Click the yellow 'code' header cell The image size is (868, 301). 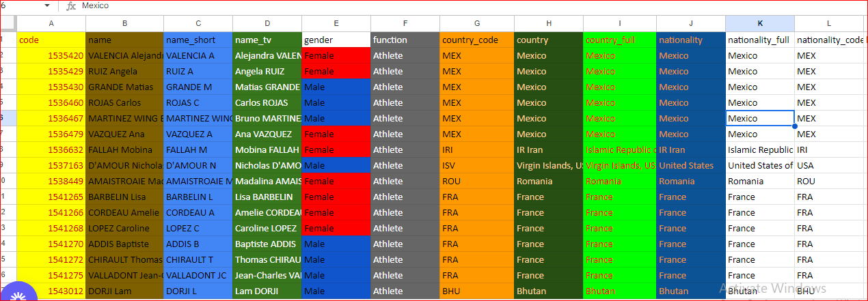[51, 40]
